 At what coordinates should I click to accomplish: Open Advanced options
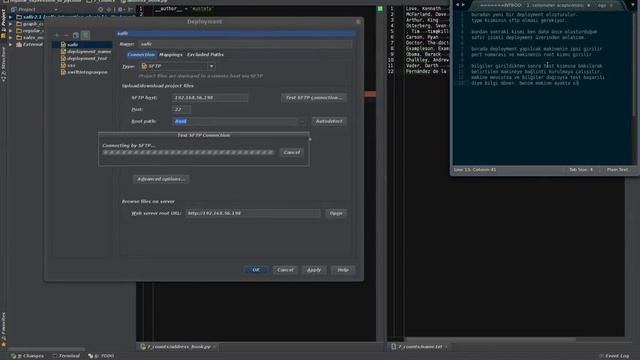(161, 179)
